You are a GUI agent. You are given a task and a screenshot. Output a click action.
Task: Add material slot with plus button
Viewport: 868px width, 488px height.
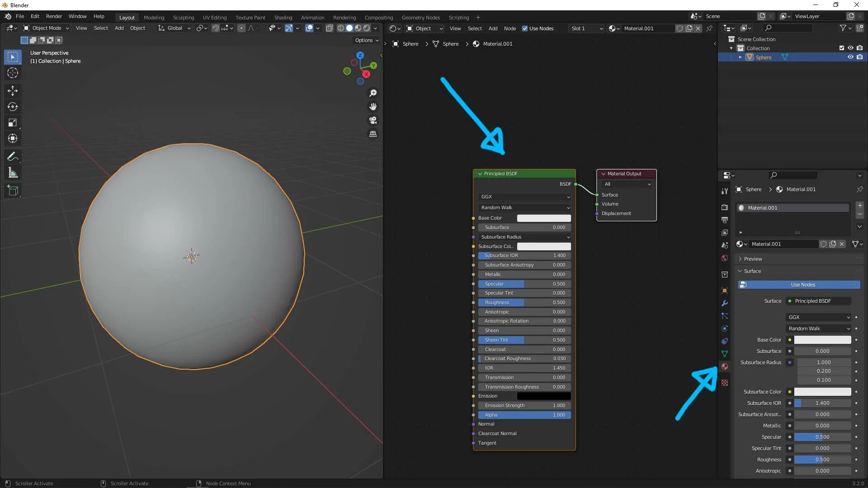click(x=860, y=206)
